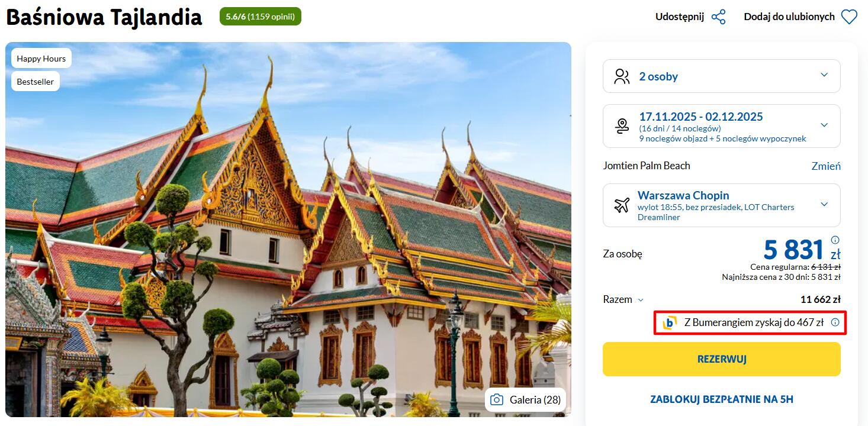Image resolution: width=868 pixels, height=426 pixels.
Task: Expand the Razem price breakdown chevron
Action: [640, 300]
